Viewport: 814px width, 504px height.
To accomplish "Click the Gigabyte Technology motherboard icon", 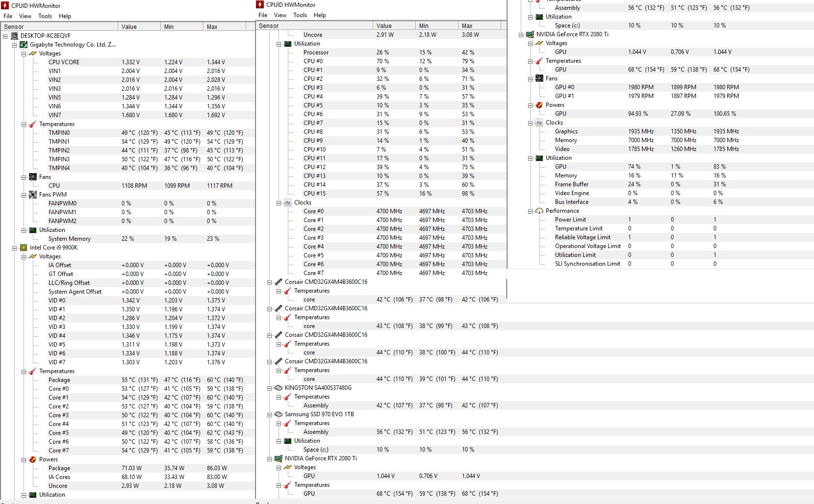I will 24,45.
